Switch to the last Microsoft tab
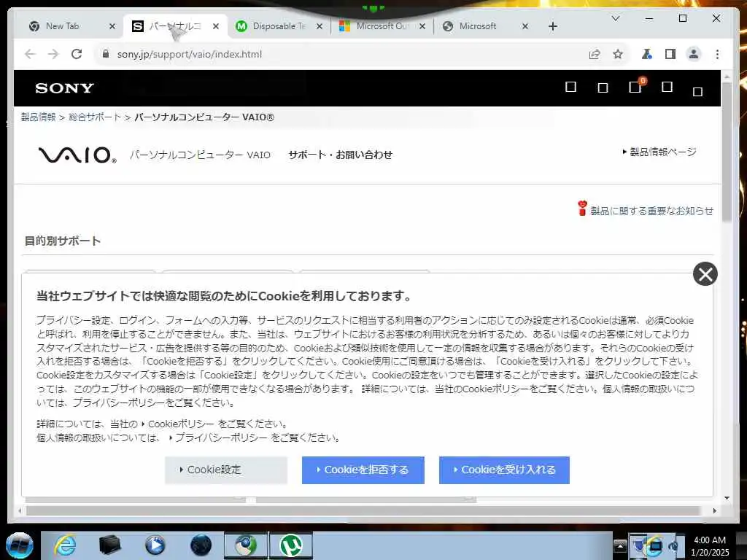Image resolution: width=747 pixels, height=560 pixels. coord(485,26)
